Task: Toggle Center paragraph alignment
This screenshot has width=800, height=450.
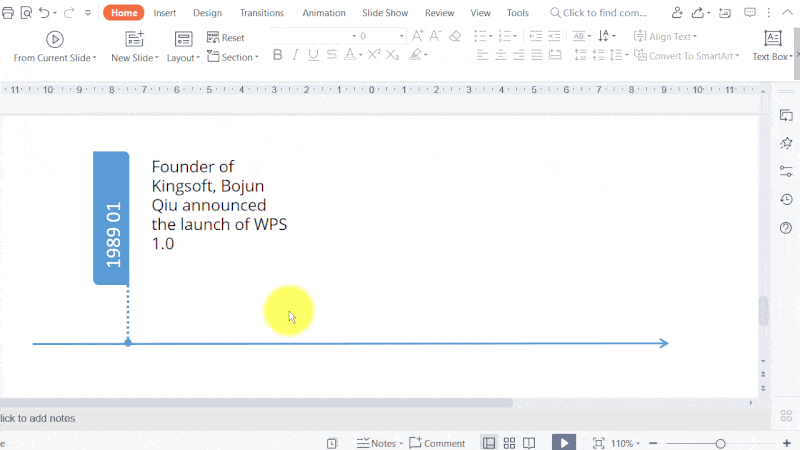Action: [x=501, y=55]
